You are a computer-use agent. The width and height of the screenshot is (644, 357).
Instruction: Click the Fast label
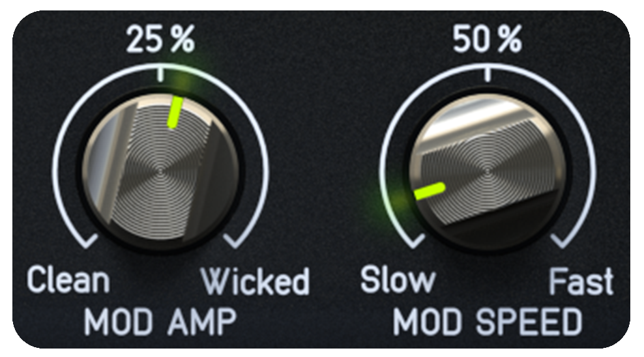pyautogui.click(x=581, y=281)
